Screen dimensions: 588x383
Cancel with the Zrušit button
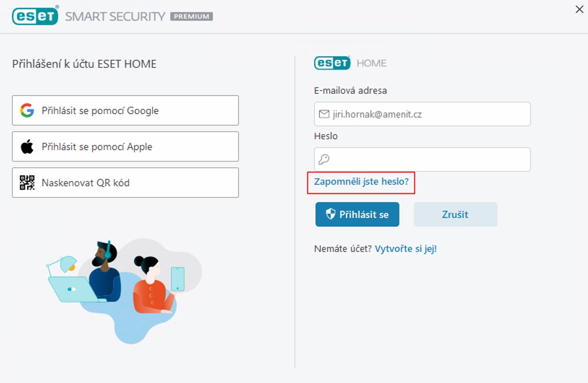[x=455, y=214]
